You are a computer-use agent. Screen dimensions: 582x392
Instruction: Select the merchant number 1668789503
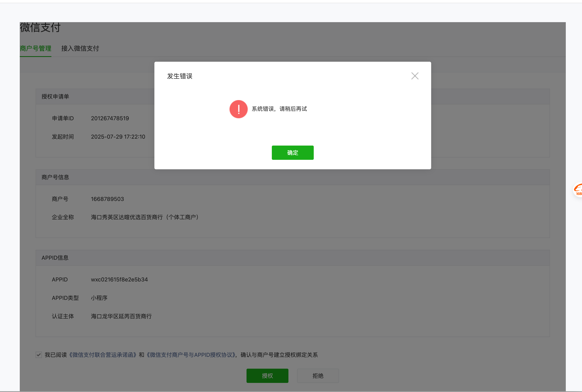[107, 199]
